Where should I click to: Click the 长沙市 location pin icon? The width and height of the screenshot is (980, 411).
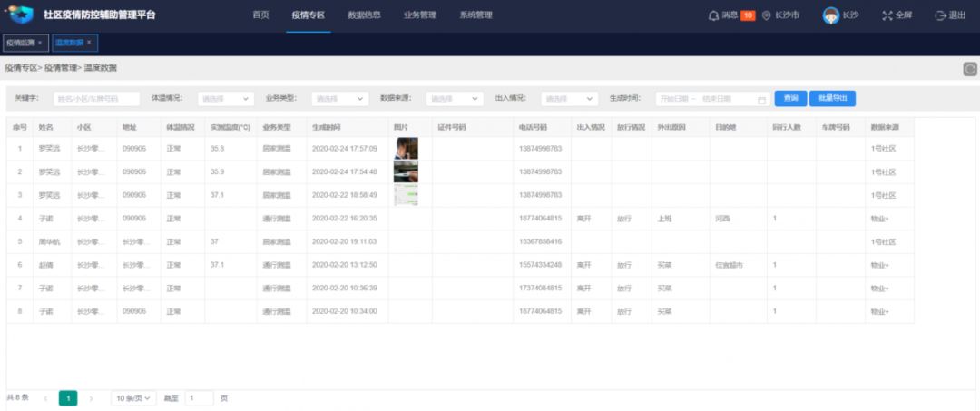click(x=766, y=15)
